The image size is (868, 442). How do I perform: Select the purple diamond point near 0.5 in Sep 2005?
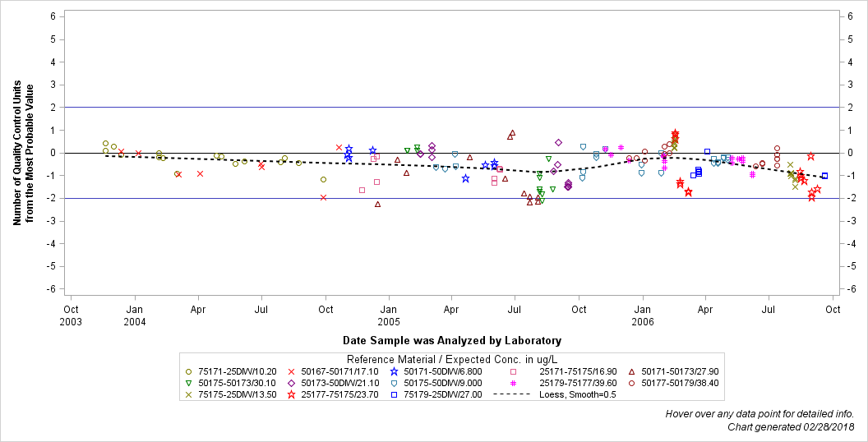tap(559, 143)
